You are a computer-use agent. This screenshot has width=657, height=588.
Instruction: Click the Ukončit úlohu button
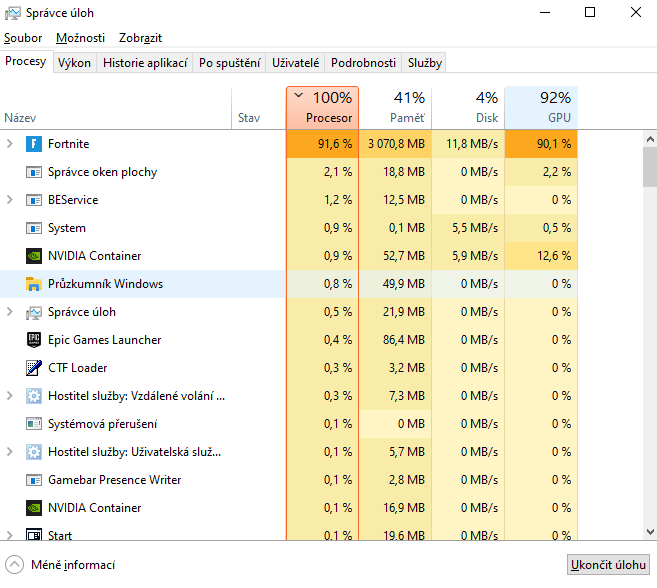coord(608,565)
